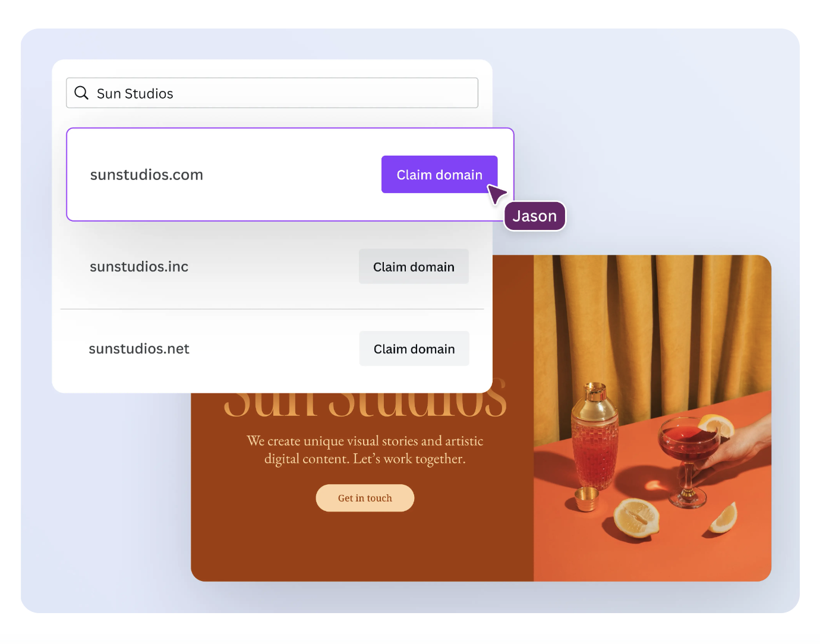Click the purple collaborator cursor arrow
The image size is (820, 644).
click(496, 194)
